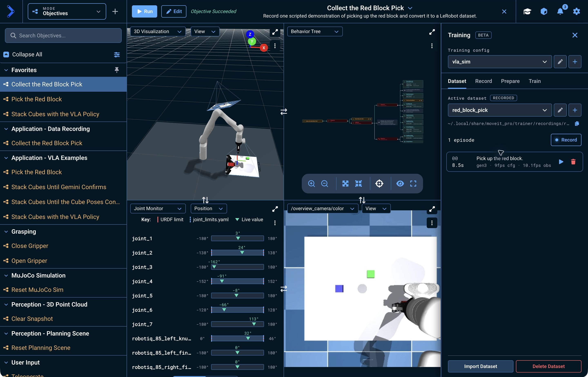Viewport: 588px width, 377px height.
Task: Expand the 3D Visualization pane to fullscreen
Action: pos(275,32)
